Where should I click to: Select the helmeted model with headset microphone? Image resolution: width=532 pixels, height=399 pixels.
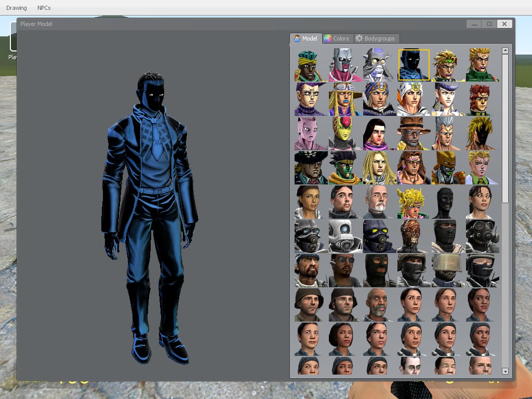click(414, 271)
